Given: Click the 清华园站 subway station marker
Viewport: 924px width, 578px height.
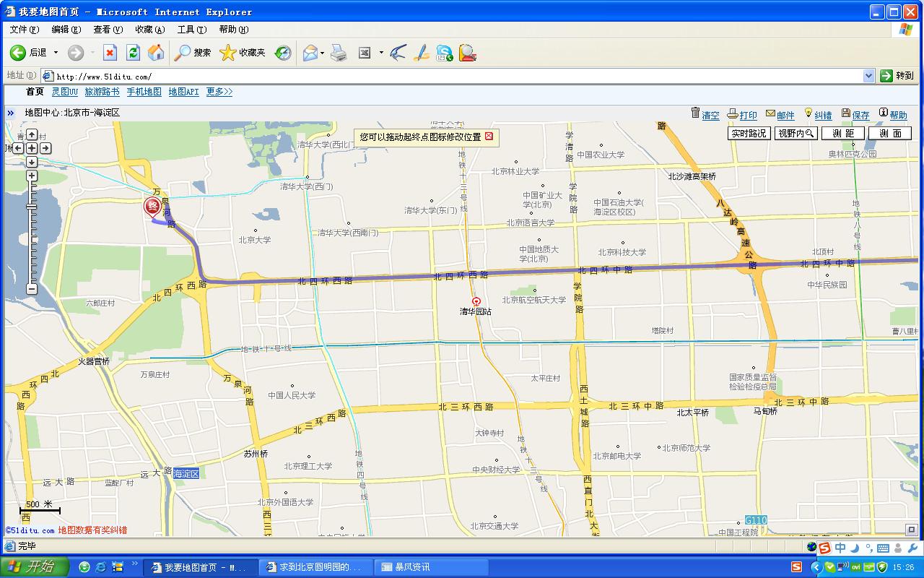Looking at the screenshot, I should (x=476, y=301).
